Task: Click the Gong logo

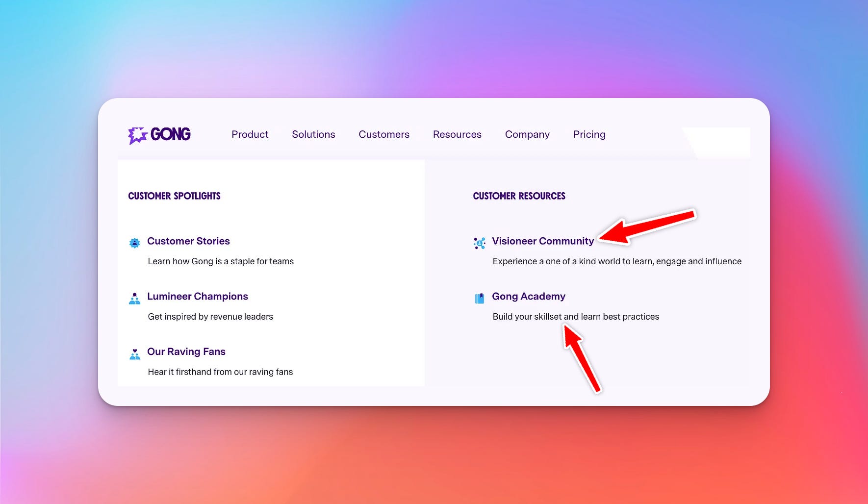Action: point(159,135)
